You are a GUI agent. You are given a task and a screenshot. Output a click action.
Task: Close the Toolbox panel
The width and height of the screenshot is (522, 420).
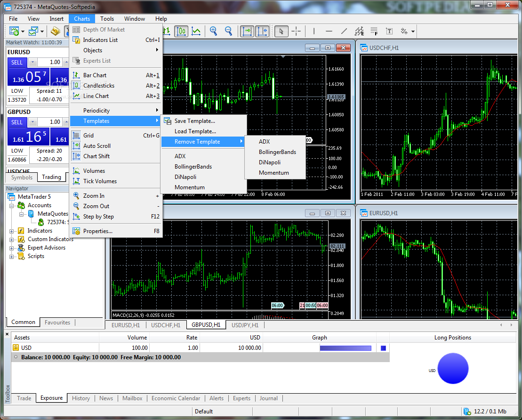click(x=7, y=334)
